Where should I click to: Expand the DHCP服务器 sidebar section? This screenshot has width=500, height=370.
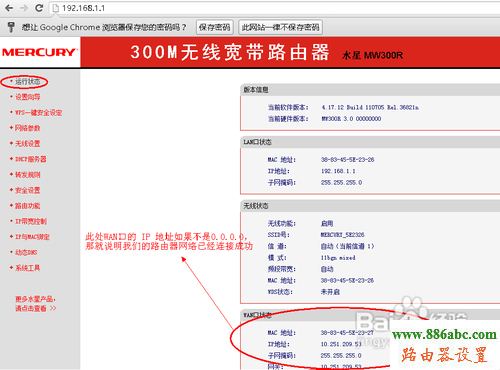31,159
